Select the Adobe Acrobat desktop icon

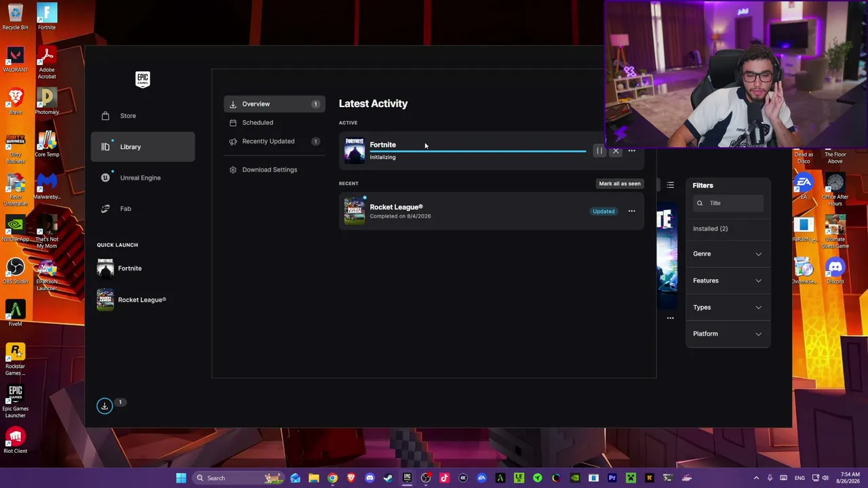point(47,63)
